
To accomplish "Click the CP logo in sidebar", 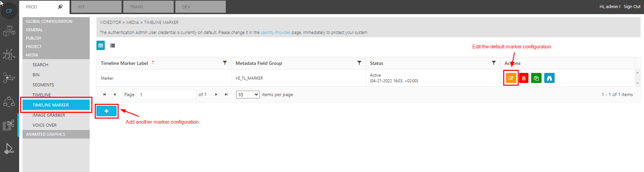I will click(x=9, y=11).
